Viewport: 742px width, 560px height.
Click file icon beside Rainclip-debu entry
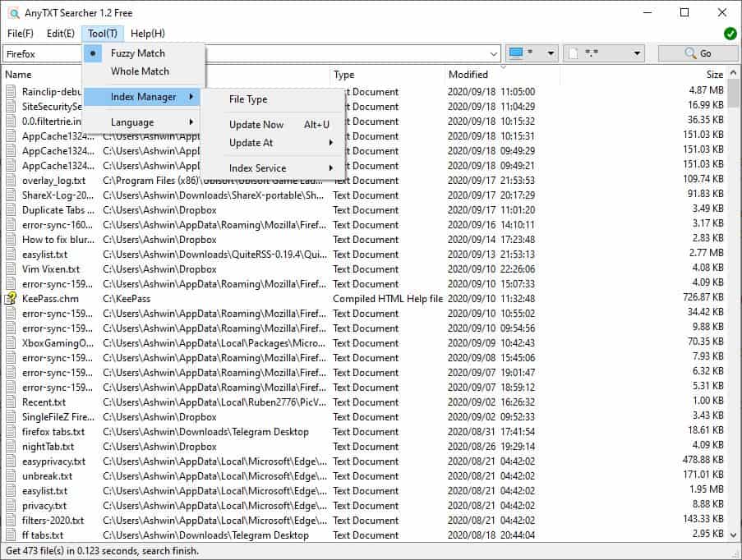coord(11,92)
